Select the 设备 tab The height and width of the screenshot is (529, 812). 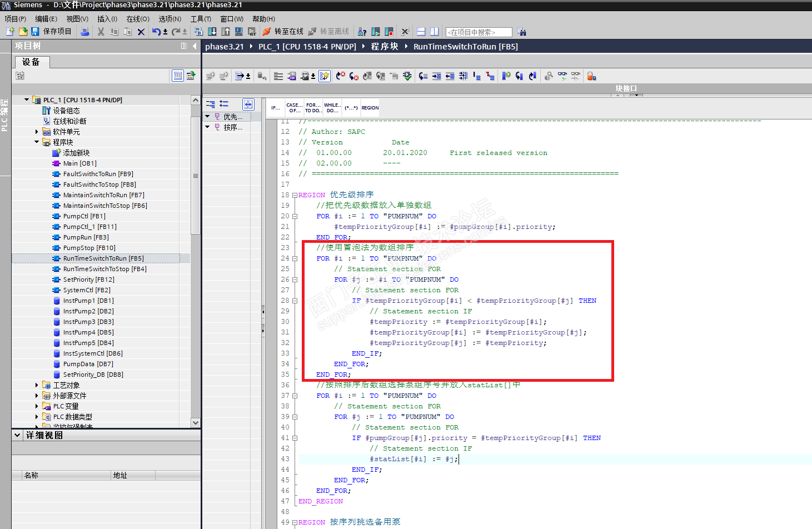pyautogui.click(x=31, y=62)
